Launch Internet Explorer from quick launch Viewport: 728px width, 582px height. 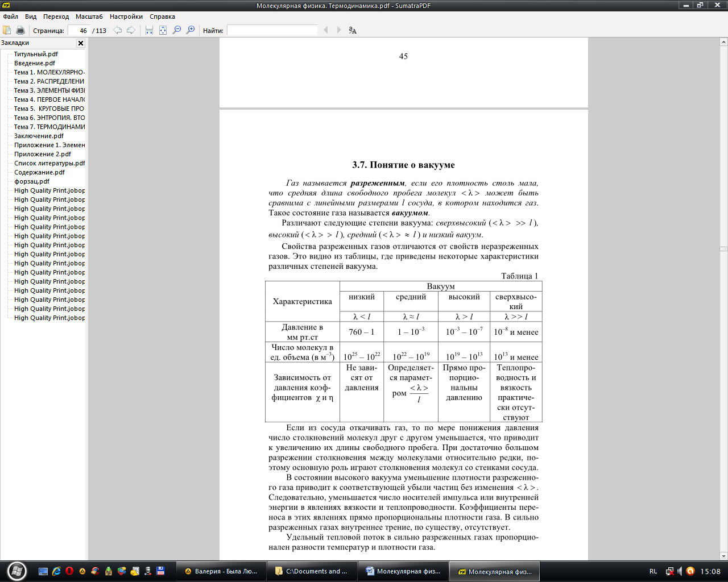pyautogui.click(x=56, y=571)
